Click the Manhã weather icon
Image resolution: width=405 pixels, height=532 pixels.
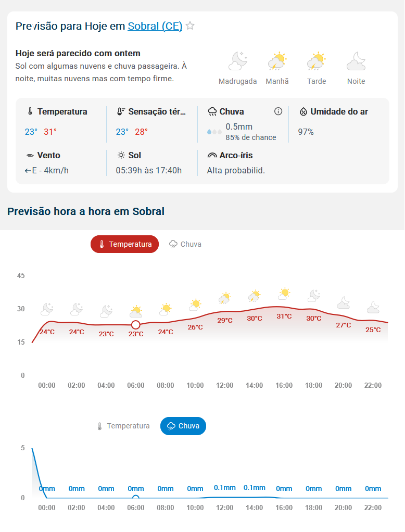[x=277, y=61]
